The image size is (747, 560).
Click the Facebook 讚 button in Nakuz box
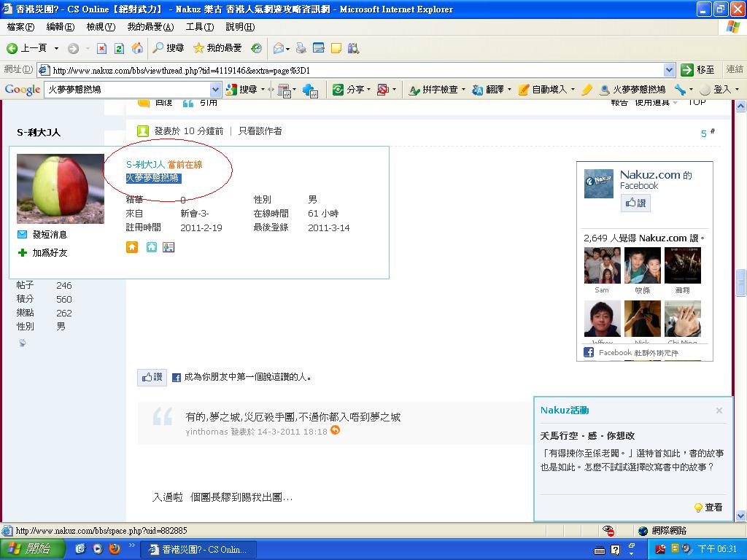click(635, 203)
